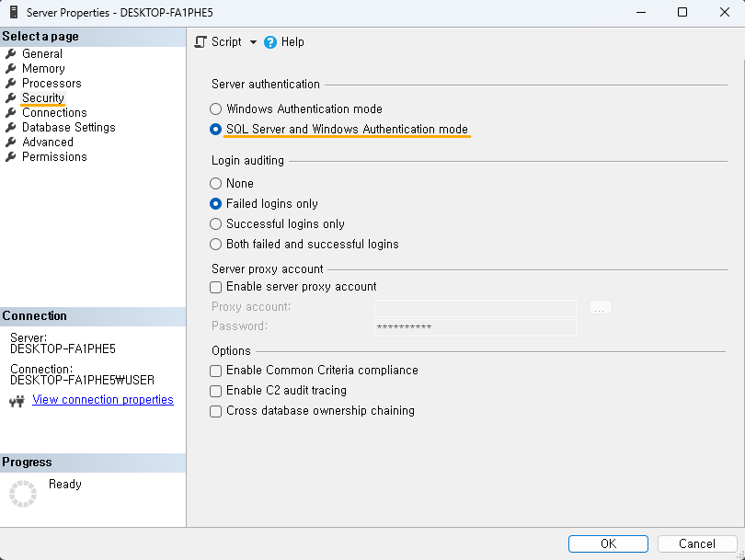Click the proxy account browse ellipsis button
This screenshot has width=745, height=560.
(x=600, y=307)
